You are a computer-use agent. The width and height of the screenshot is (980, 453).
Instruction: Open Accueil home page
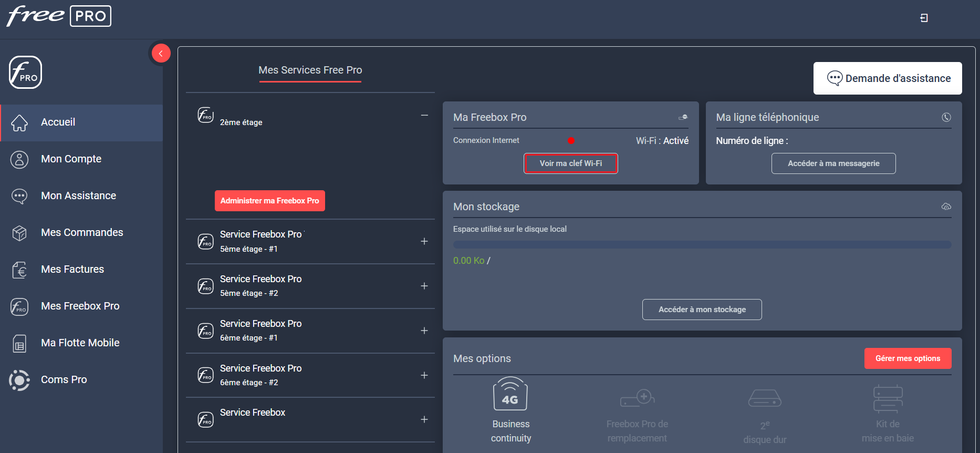[81, 122]
